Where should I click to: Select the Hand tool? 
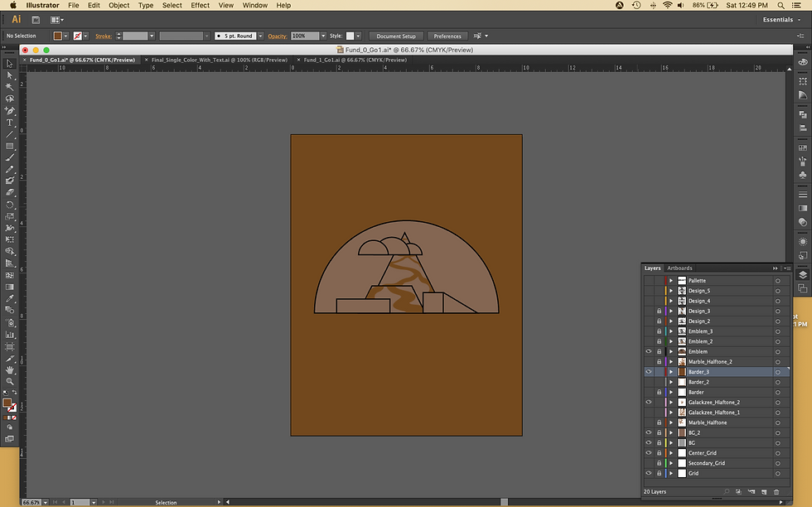click(x=10, y=369)
